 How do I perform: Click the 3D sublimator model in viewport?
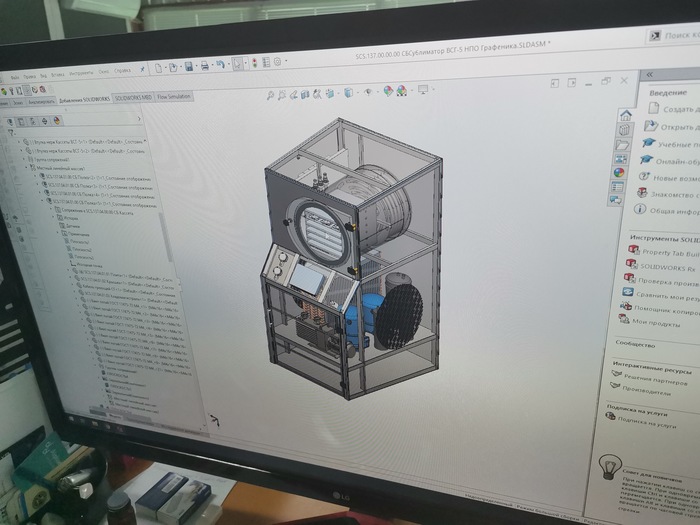click(352, 259)
